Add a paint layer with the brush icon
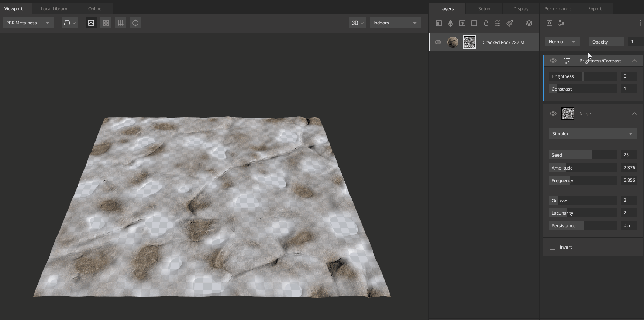 click(x=510, y=23)
